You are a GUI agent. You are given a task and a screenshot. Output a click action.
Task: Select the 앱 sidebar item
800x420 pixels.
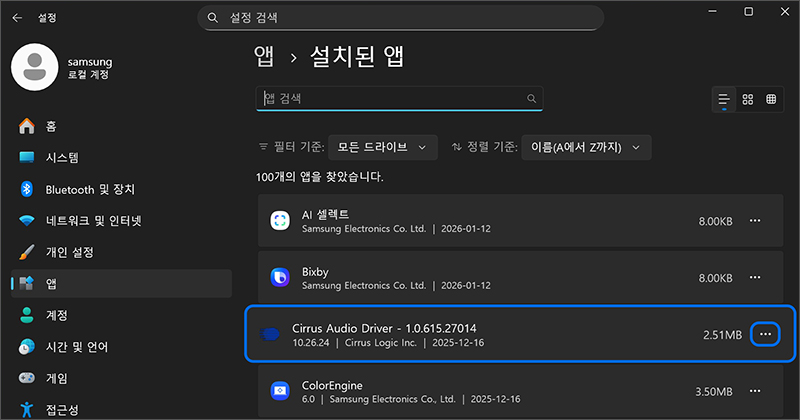pyautogui.click(x=121, y=284)
